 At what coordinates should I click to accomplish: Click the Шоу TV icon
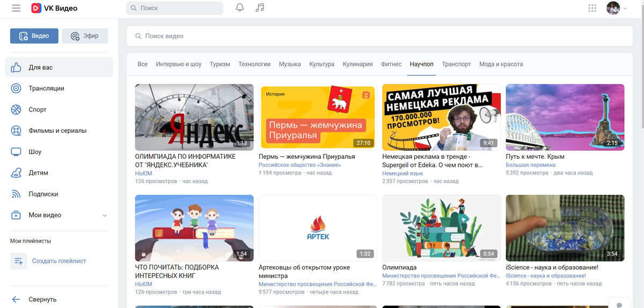pos(16,152)
